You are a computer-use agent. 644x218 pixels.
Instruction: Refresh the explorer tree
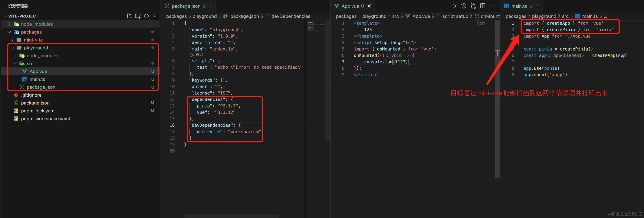click(147, 16)
